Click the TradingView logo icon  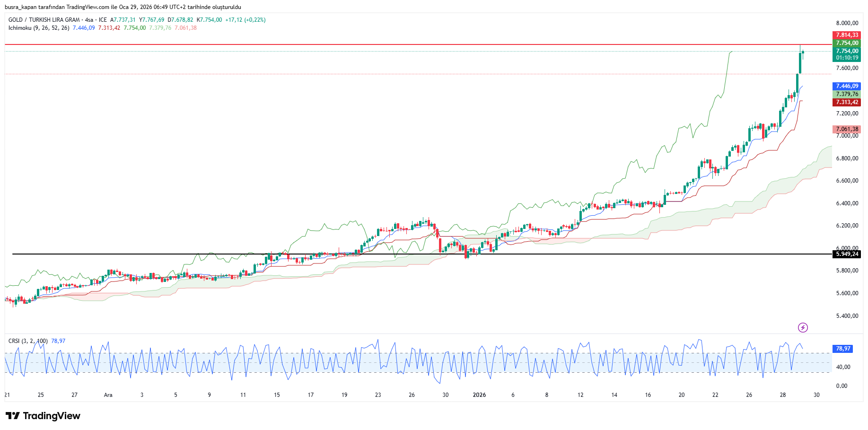pyautogui.click(x=13, y=416)
